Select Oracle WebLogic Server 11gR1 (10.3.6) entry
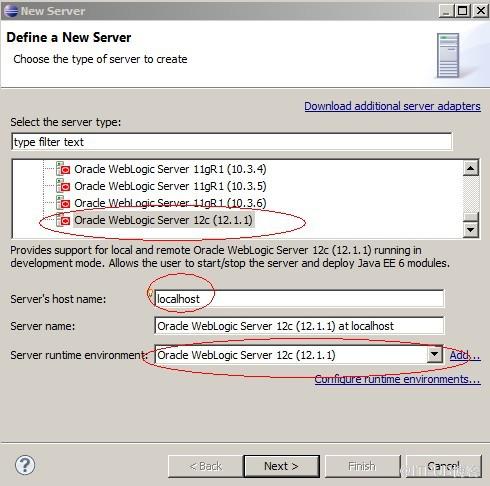 coord(170,203)
